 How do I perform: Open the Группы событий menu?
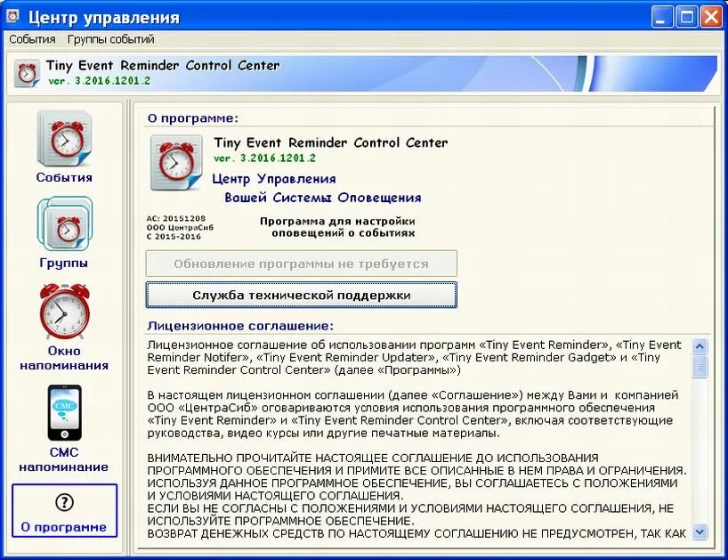tap(111, 39)
